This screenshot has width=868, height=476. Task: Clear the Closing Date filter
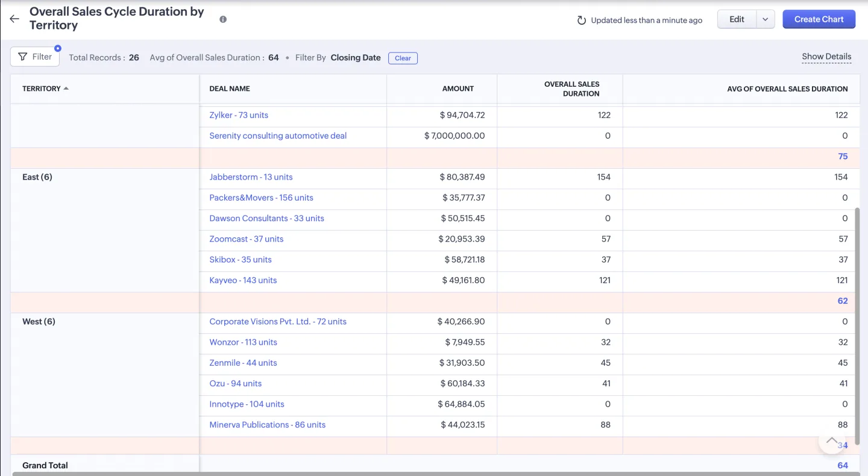[403, 58]
